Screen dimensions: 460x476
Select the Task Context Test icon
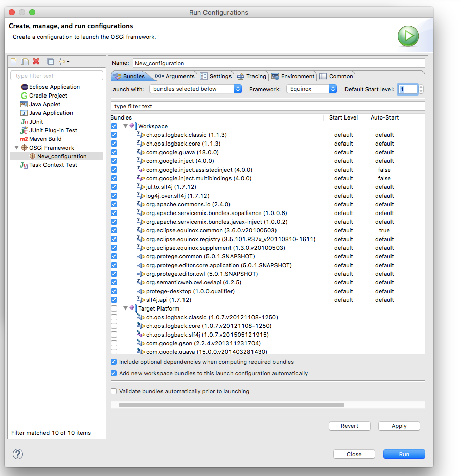pos(24,165)
